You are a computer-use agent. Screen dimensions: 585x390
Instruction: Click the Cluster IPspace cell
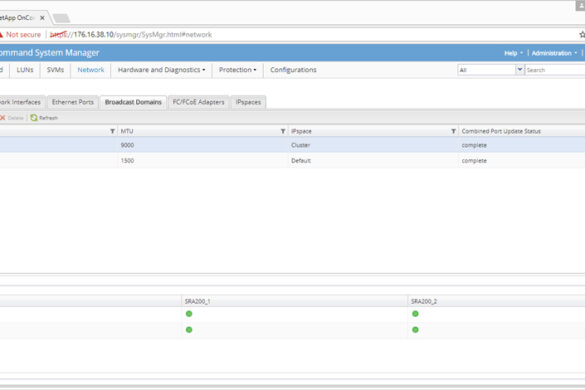click(x=301, y=145)
